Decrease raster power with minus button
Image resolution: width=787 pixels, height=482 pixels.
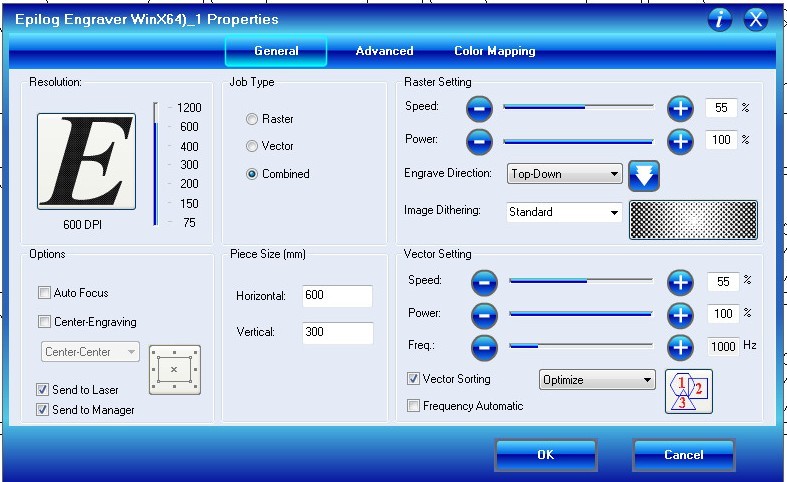tap(479, 142)
